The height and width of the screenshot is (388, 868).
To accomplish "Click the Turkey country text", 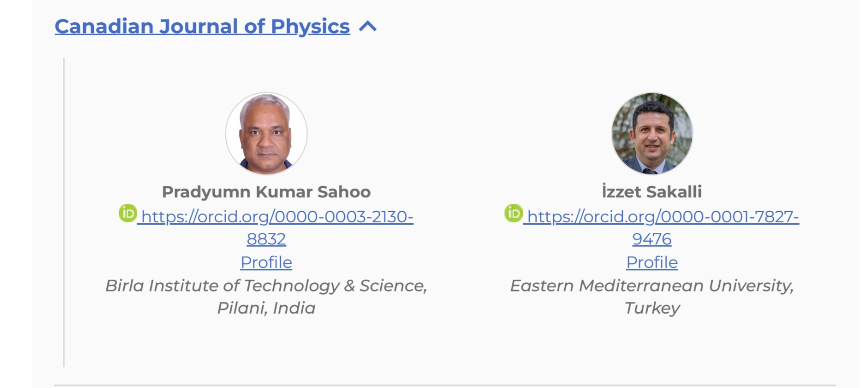I will 652,308.
